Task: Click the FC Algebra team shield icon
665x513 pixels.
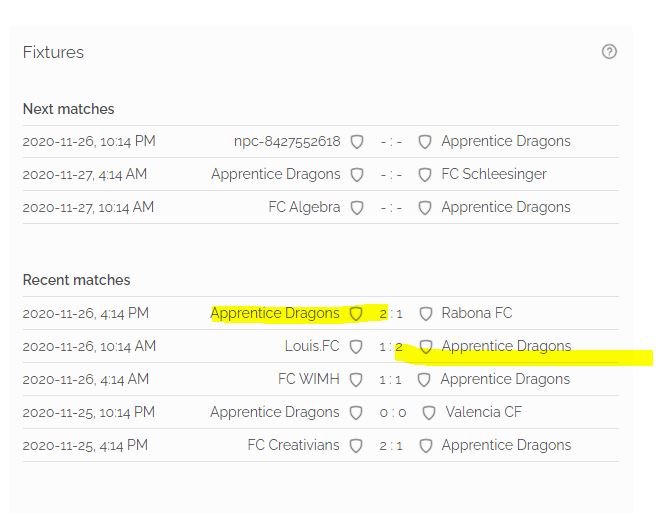Action: pos(357,208)
